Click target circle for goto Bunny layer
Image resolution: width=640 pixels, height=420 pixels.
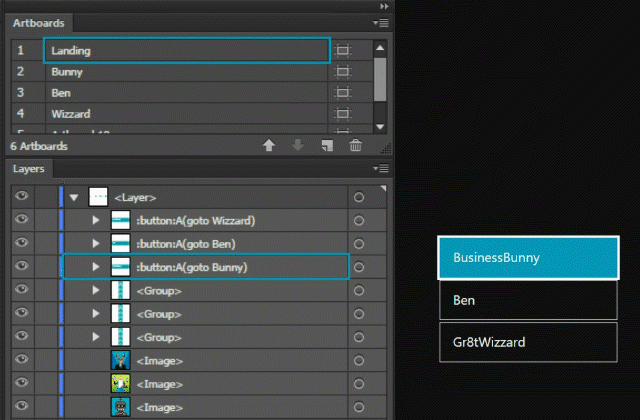click(359, 267)
